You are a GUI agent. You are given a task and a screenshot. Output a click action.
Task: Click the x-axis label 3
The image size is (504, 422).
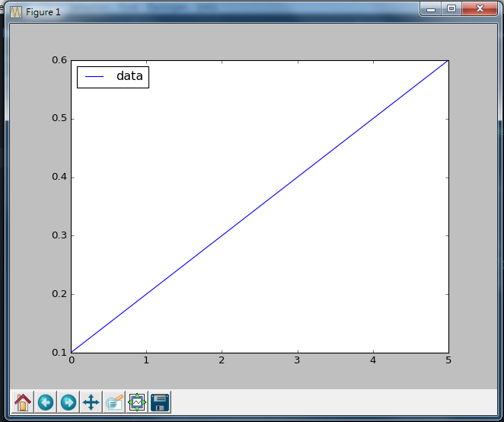[x=297, y=360]
